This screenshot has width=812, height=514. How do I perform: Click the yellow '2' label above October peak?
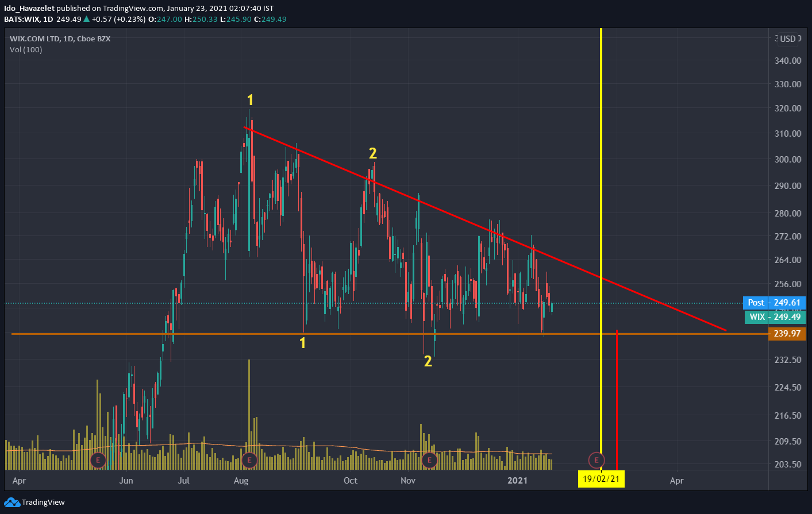(x=373, y=153)
